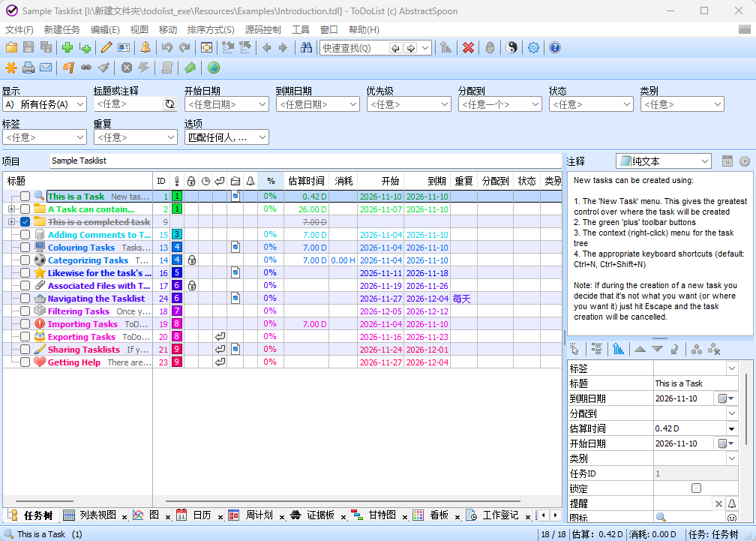The height and width of the screenshot is (541, 756).
Task: Click the binoculars find tasks icon
Action: 306,48
